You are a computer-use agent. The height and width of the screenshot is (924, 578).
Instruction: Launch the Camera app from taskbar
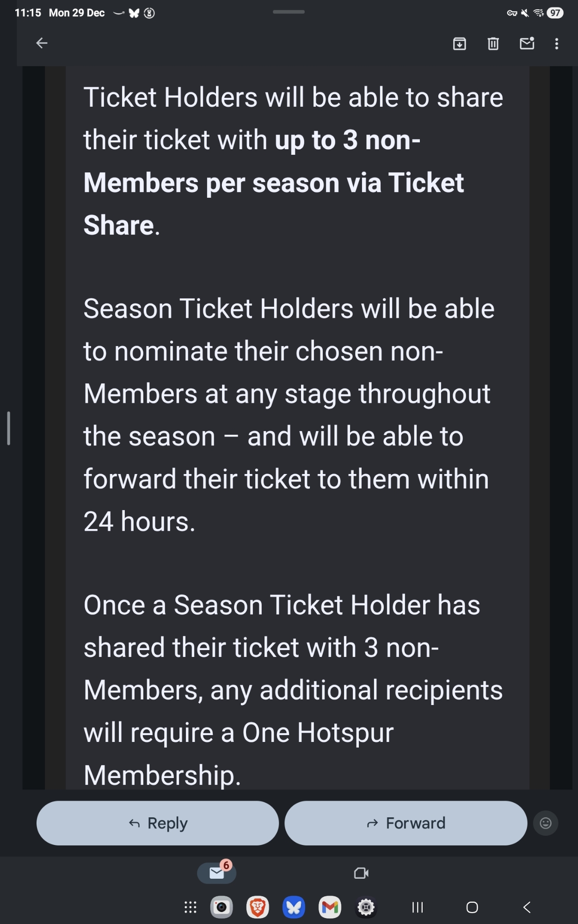221,907
